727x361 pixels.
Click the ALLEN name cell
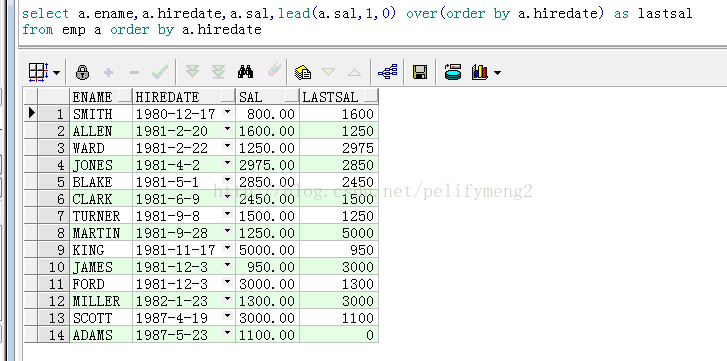coord(101,131)
